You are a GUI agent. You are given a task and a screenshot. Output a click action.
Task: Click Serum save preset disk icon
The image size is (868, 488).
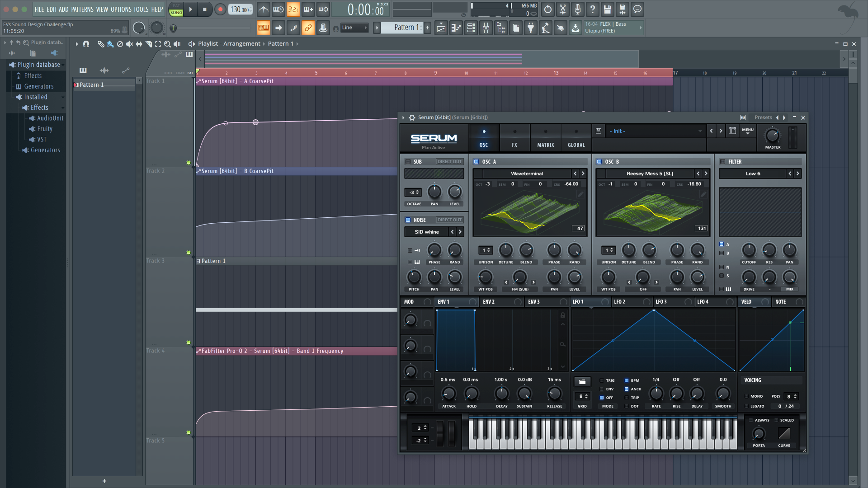tap(599, 131)
